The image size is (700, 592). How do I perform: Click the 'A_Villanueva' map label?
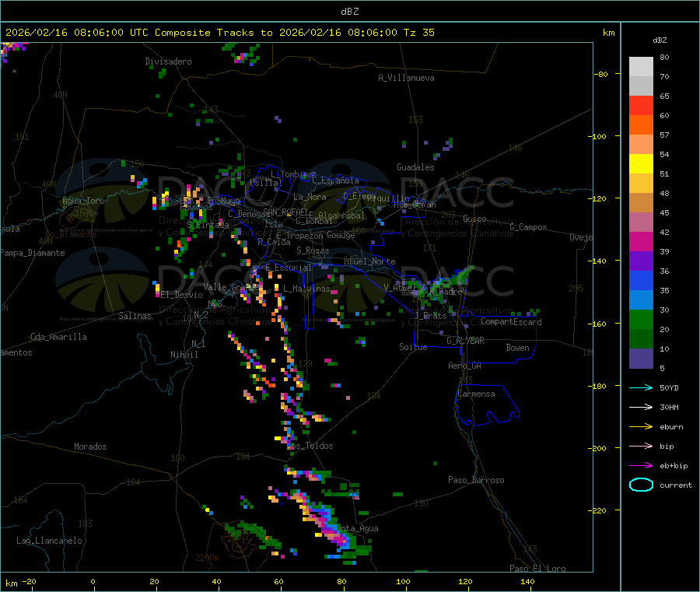[406, 78]
